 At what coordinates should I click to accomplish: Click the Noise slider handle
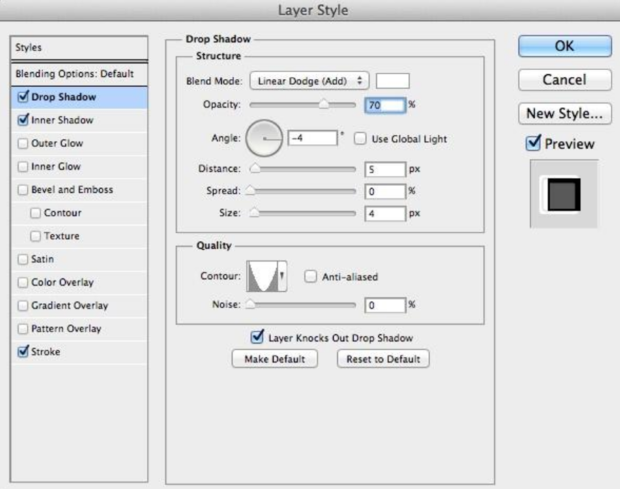250,304
